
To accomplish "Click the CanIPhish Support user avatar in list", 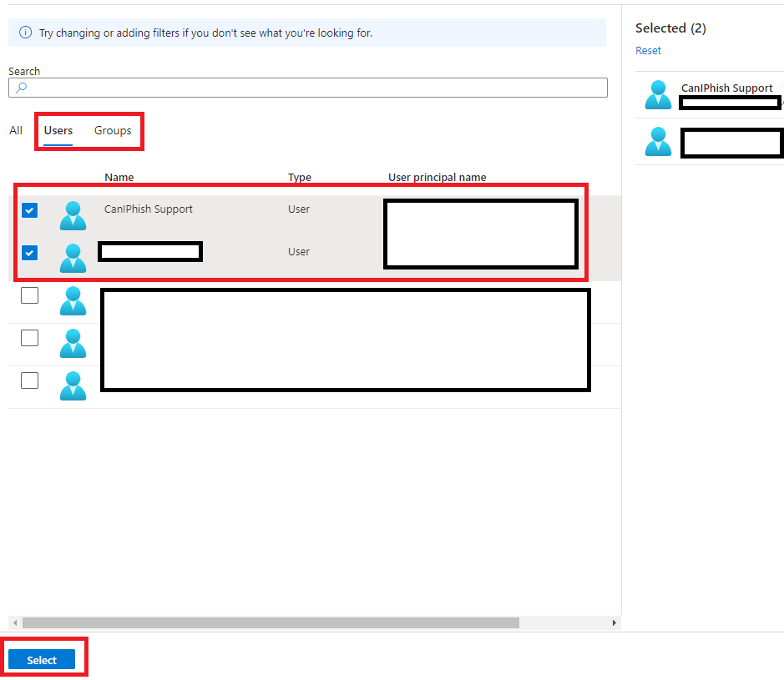I will click(73, 215).
